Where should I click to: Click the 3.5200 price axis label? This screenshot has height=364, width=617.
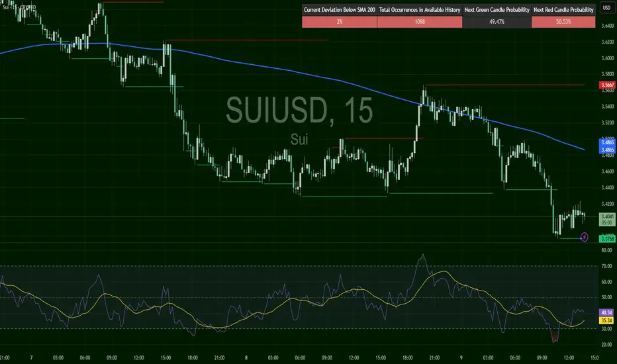tap(608, 123)
